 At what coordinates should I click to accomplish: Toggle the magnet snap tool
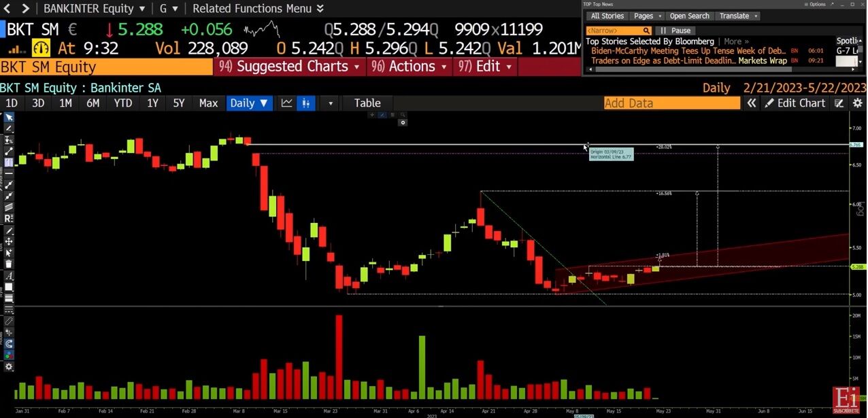[x=10, y=343]
